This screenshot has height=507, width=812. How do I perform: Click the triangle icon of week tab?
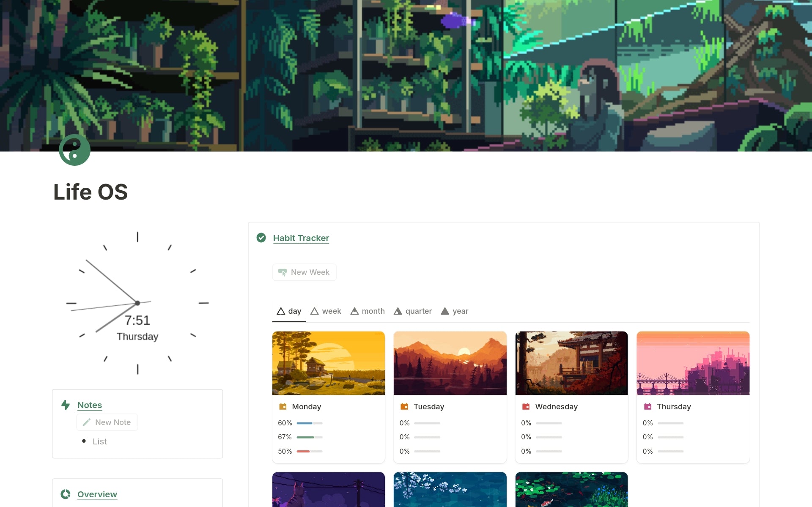(x=314, y=311)
